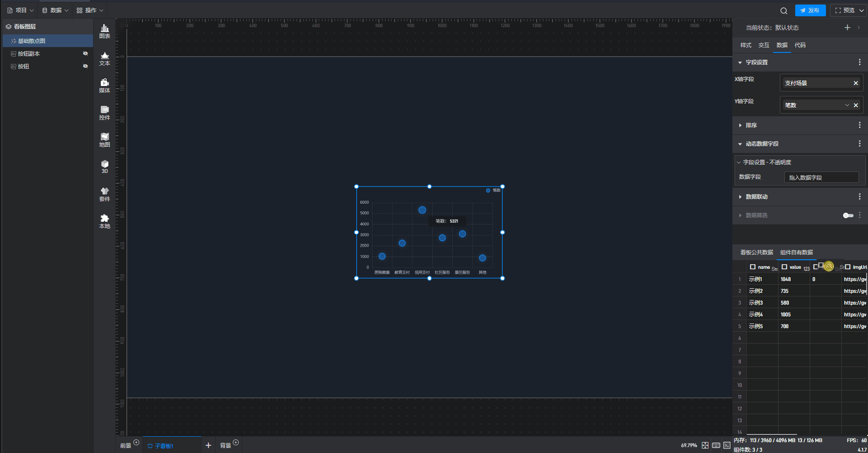Open the 图表 chart components panel
The image size is (868, 453).
coord(104,31)
